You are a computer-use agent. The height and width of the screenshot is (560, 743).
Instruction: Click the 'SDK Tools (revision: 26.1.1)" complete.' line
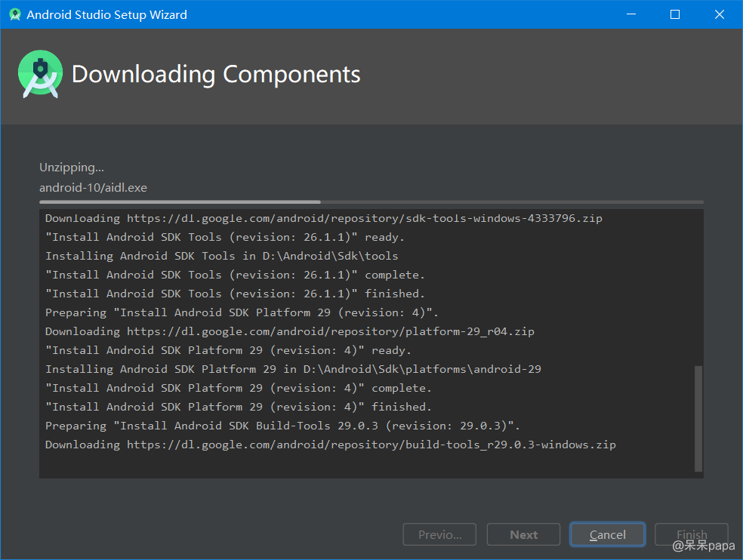click(x=235, y=275)
